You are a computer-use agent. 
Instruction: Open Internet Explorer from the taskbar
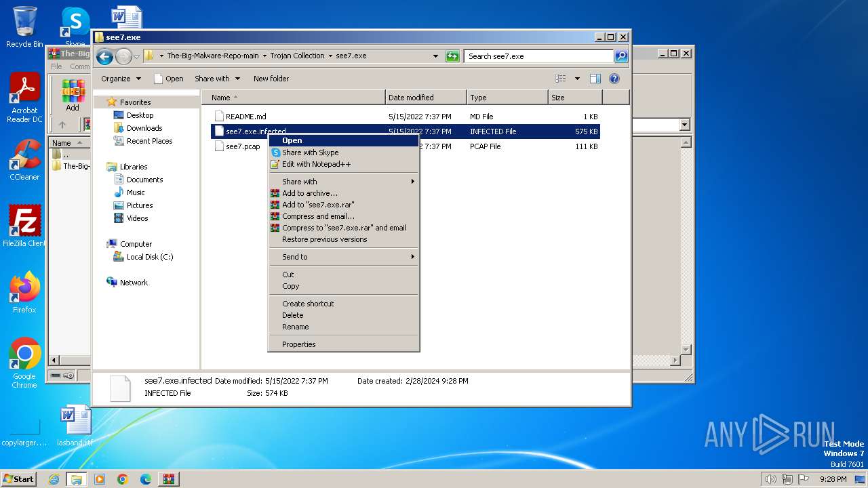point(54,479)
